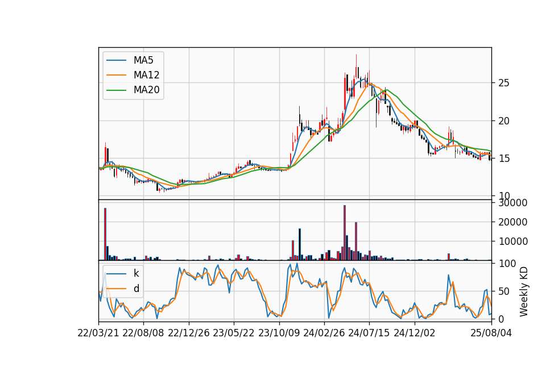Click the 23/05/22 date axis label
Viewport: 546px width, 392px height.
click(x=234, y=333)
